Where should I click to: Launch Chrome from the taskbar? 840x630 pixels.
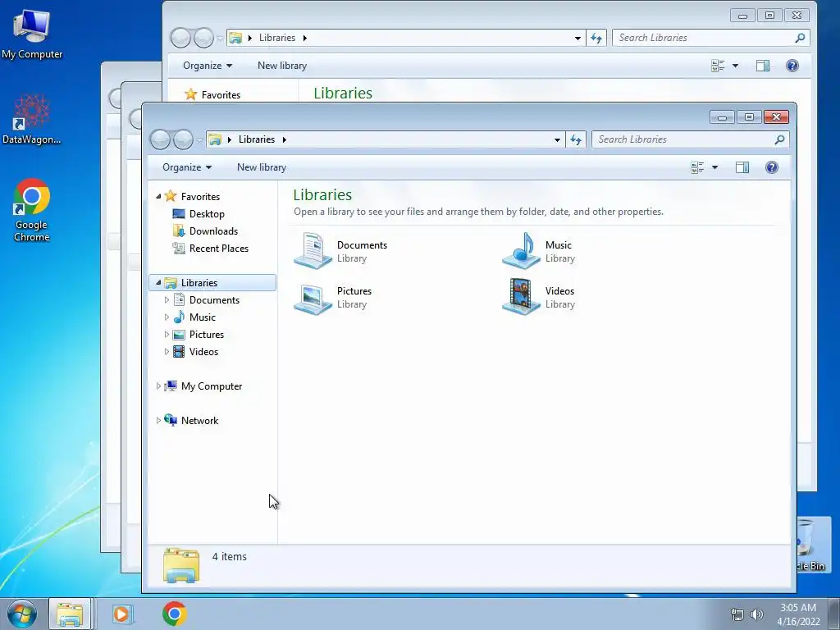point(174,614)
